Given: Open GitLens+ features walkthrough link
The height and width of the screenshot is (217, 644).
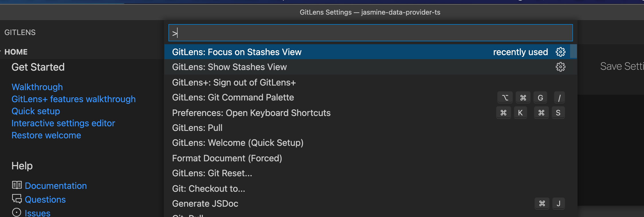Looking at the screenshot, I should coord(73,99).
